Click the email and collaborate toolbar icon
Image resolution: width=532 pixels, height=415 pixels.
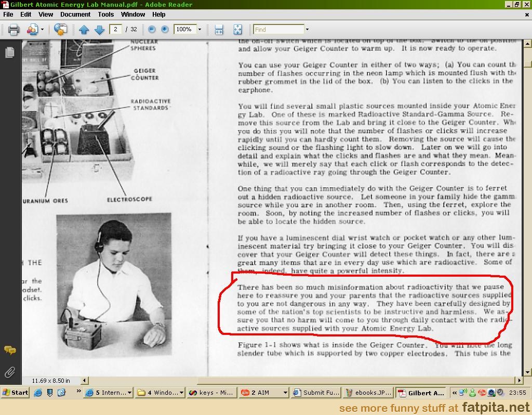pos(33,30)
